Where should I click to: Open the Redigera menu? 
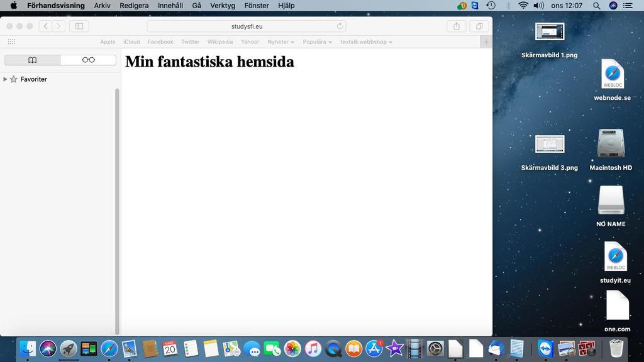click(x=134, y=5)
